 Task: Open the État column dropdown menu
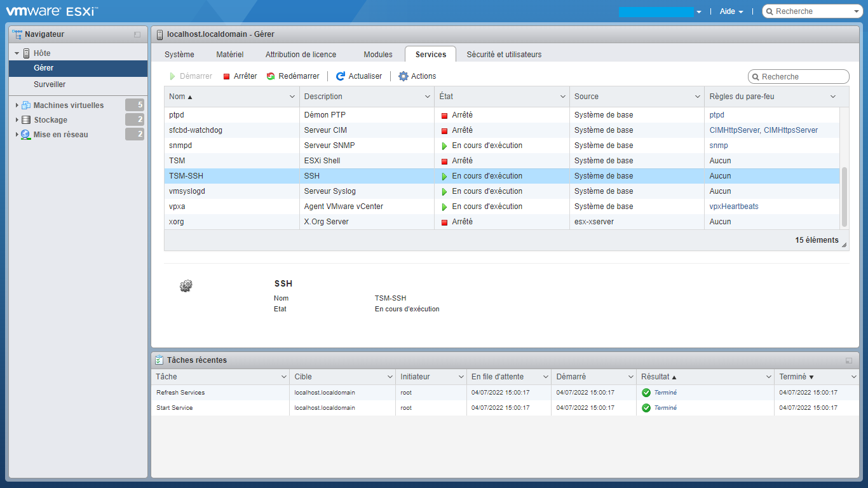pyautogui.click(x=563, y=97)
